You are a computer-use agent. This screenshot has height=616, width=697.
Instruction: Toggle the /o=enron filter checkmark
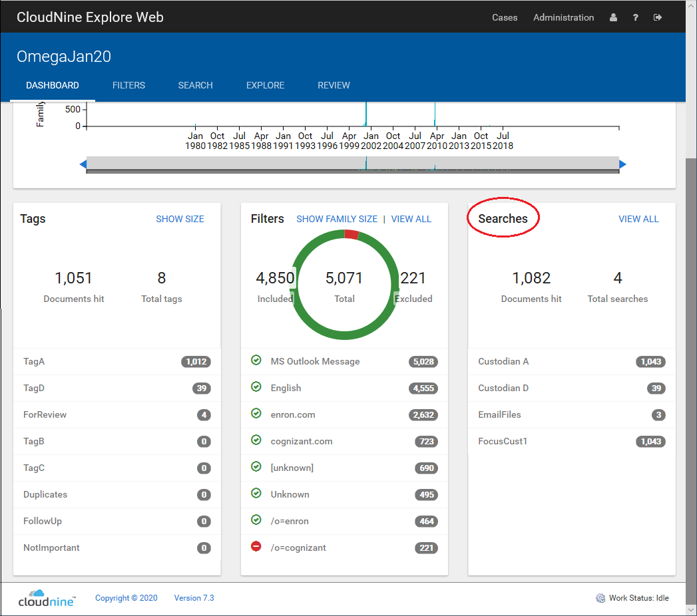[x=256, y=520]
